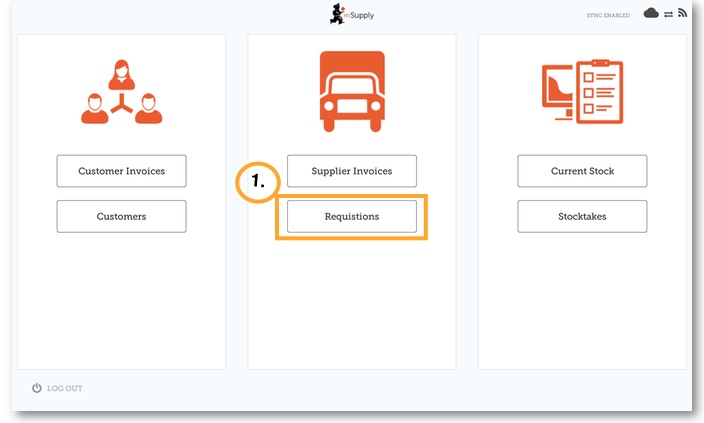Click the LOG OUT text link
This screenshot has height=423, width=704.
pyautogui.click(x=65, y=388)
